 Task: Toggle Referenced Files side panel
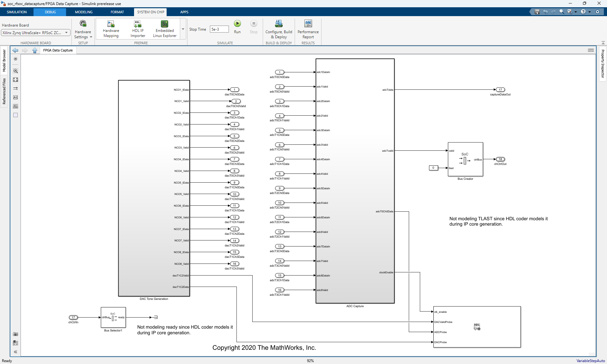4,91
